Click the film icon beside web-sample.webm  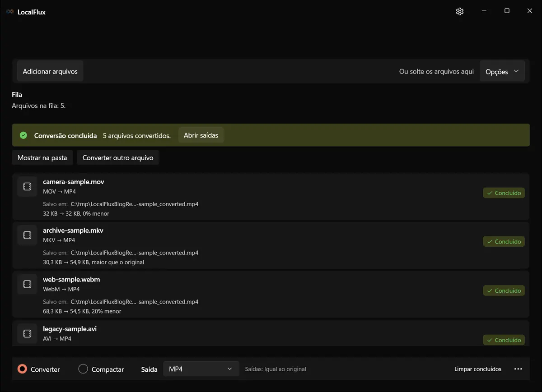click(x=27, y=284)
